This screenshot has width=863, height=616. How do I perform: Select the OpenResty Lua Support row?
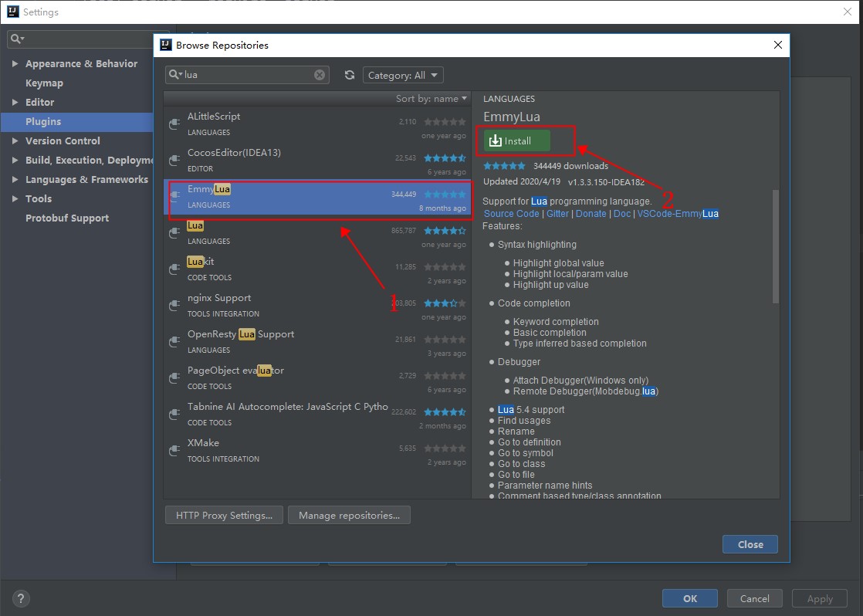(317, 342)
